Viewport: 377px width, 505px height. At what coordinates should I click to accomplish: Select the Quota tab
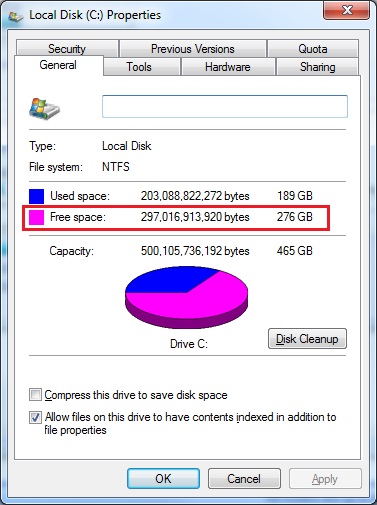313,49
